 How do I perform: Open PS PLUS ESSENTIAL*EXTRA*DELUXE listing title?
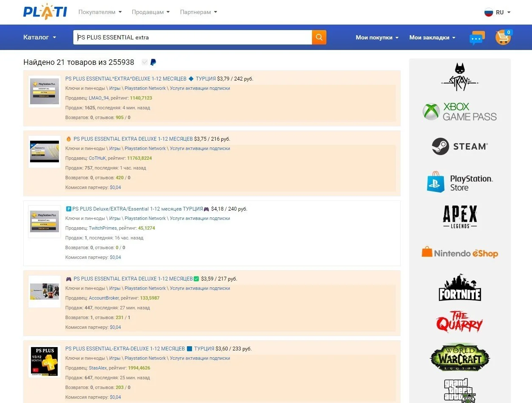pyautogui.click(x=140, y=79)
